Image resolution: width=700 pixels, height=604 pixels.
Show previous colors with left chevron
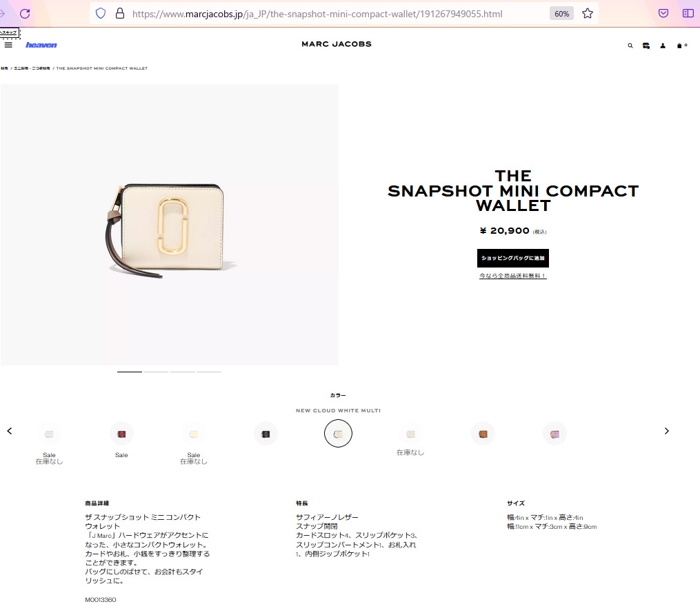(10, 431)
